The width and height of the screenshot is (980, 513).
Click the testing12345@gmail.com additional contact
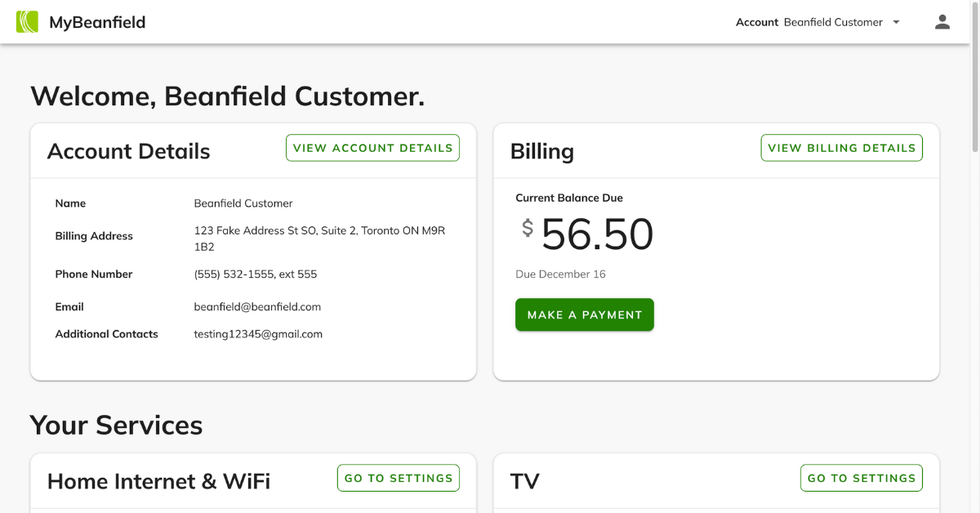(x=258, y=334)
